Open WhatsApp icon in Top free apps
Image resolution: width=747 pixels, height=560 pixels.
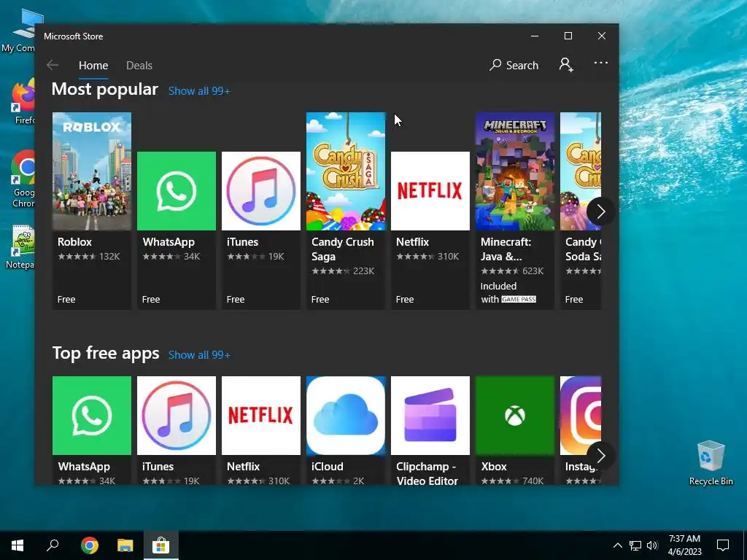pyautogui.click(x=92, y=416)
